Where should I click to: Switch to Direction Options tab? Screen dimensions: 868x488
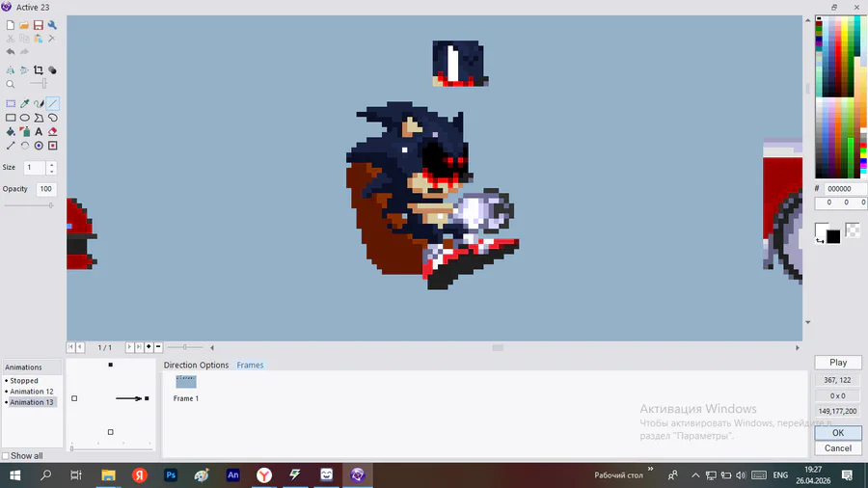tap(196, 366)
